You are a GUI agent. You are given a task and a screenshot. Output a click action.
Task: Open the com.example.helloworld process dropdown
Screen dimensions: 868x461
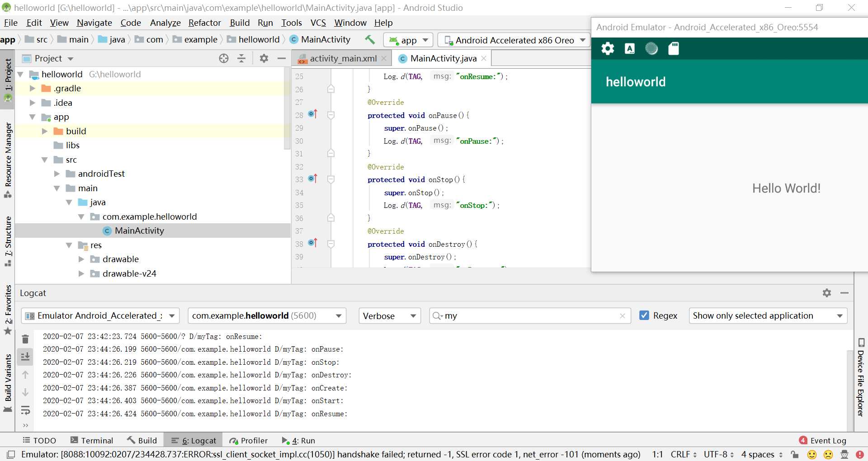coord(267,315)
